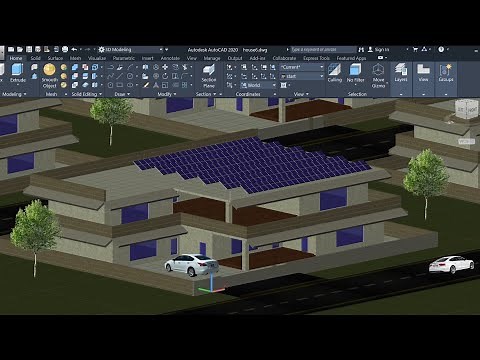The height and width of the screenshot is (360, 480).
Task: Select the Move tool in Modify panel
Action: point(165,67)
